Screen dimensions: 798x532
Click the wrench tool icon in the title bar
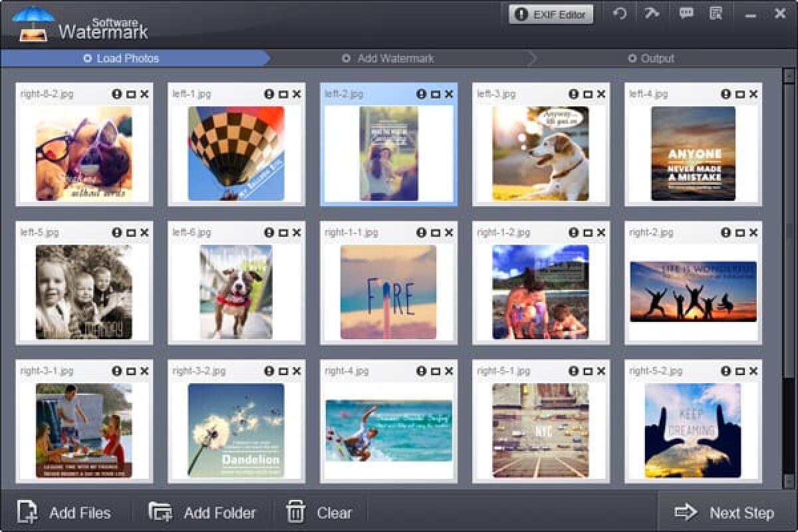point(652,13)
